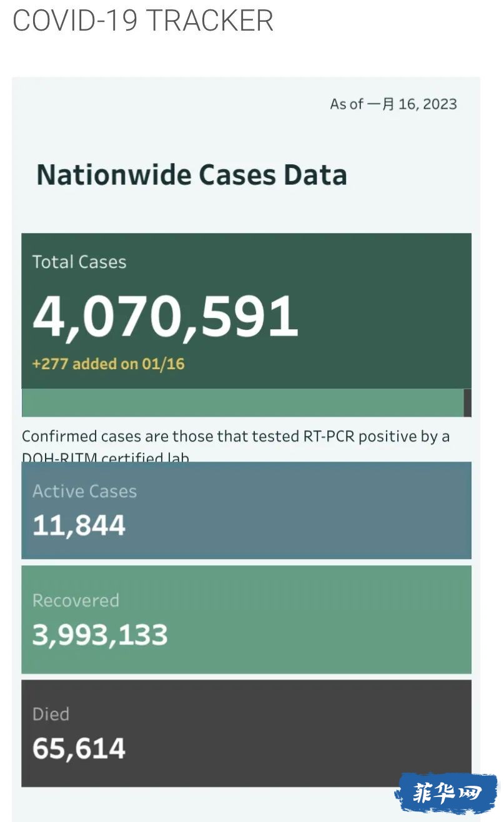This screenshot has height=822, width=504.
Task: Click the Died label text
Action: click(51, 714)
